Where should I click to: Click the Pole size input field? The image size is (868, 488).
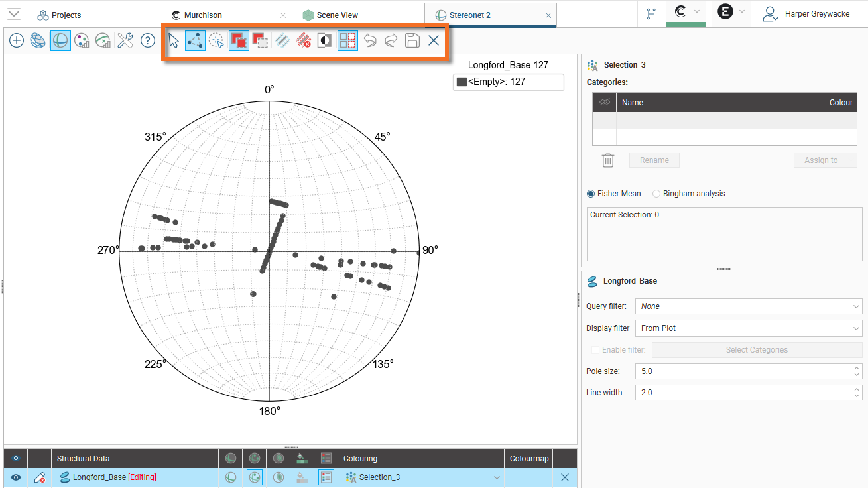(743, 371)
